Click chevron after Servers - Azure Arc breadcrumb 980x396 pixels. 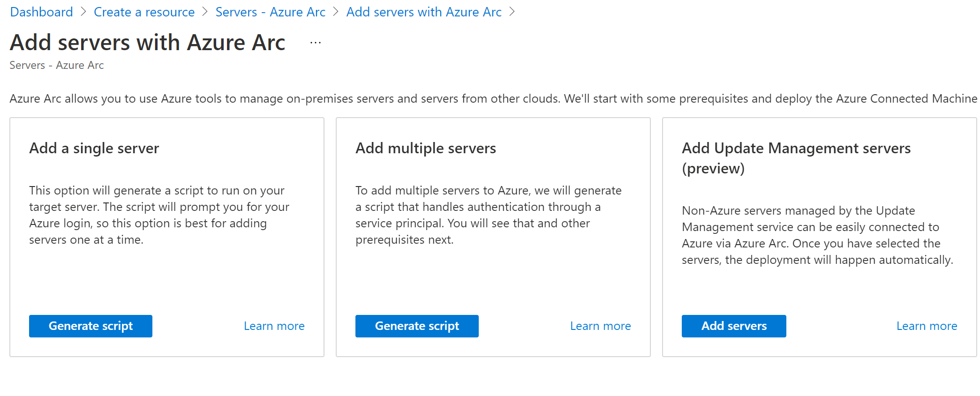click(336, 12)
